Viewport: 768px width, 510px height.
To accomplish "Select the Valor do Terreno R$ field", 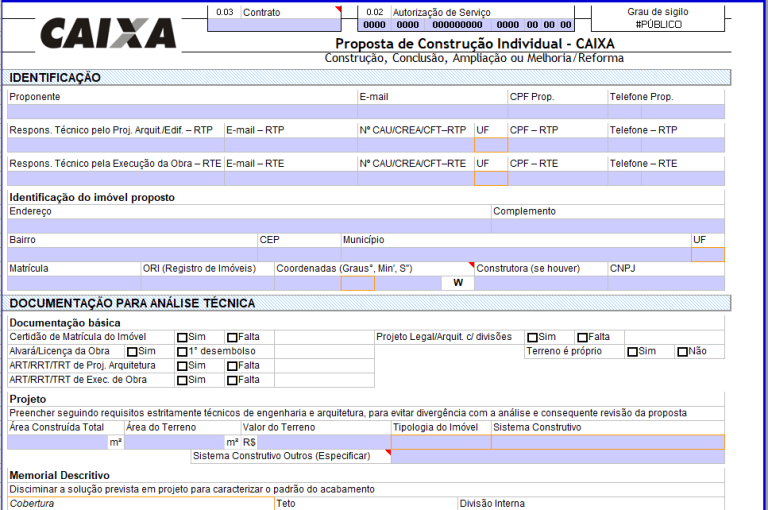I will (x=324, y=442).
